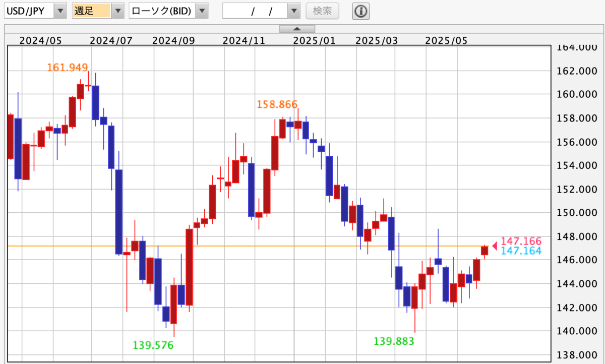The width and height of the screenshot is (605, 364).
Task: Click the date input field
Action: 256,11
